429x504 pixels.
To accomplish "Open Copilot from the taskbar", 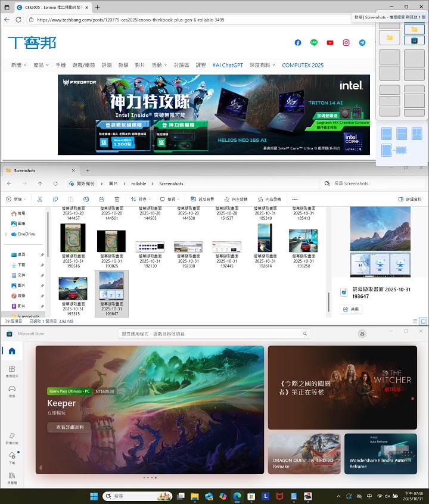I will pos(223,496).
